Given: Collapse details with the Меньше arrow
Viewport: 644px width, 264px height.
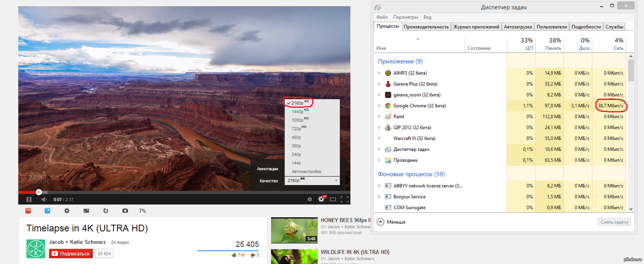Looking at the screenshot, I should (380, 222).
